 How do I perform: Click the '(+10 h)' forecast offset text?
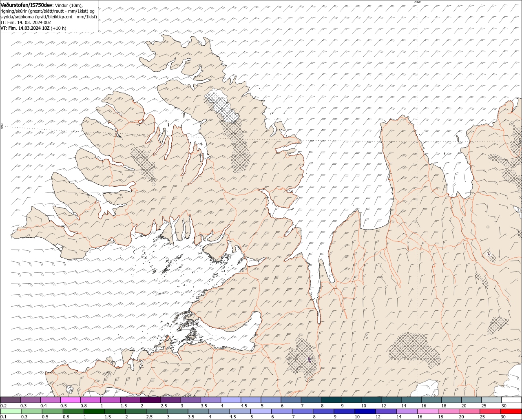pyautogui.click(x=58, y=28)
